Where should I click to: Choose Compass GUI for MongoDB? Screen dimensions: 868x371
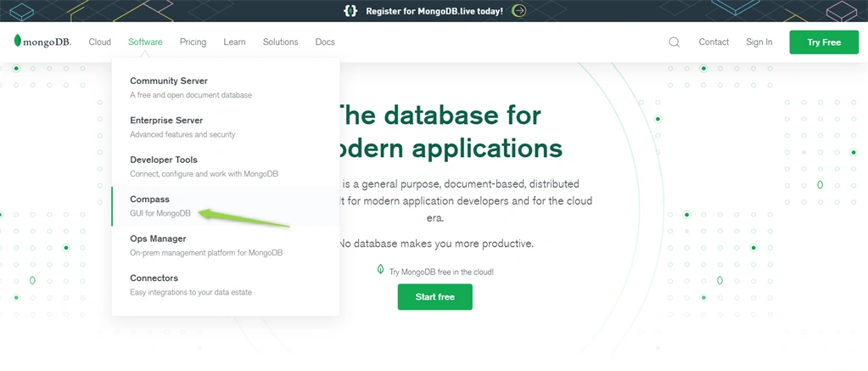click(226, 206)
